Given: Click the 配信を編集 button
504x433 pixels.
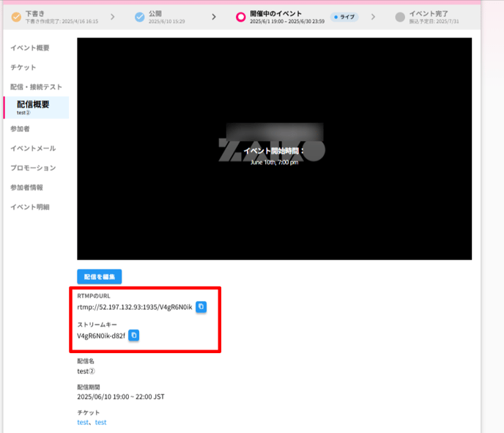Looking at the screenshot, I should [100, 277].
